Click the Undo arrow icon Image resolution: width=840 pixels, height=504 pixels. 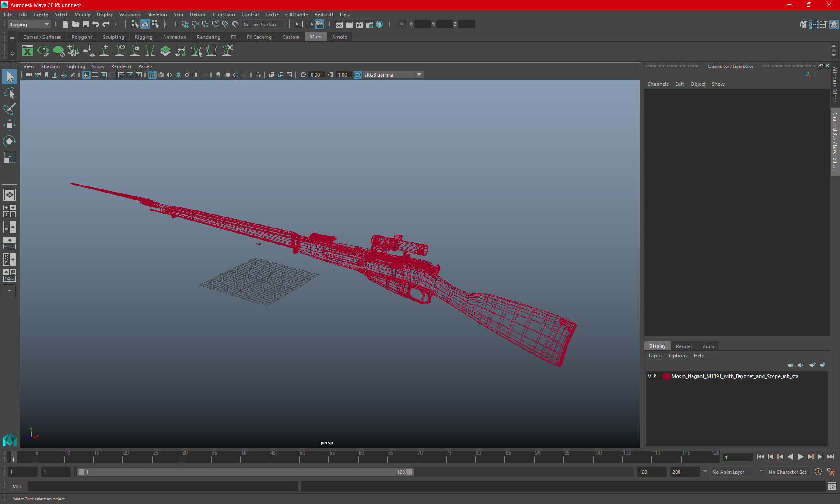point(96,24)
